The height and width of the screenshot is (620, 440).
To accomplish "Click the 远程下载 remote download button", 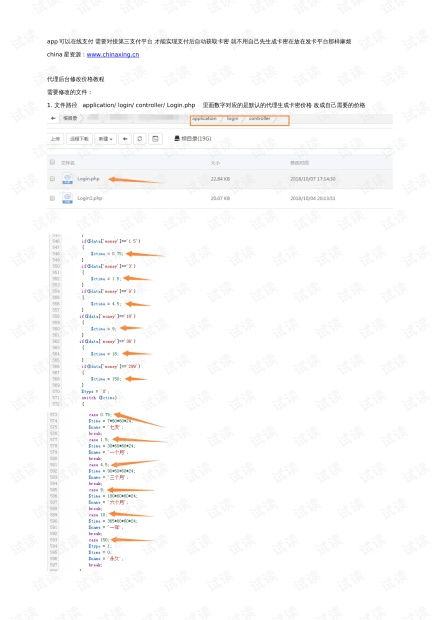I will click(x=79, y=139).
